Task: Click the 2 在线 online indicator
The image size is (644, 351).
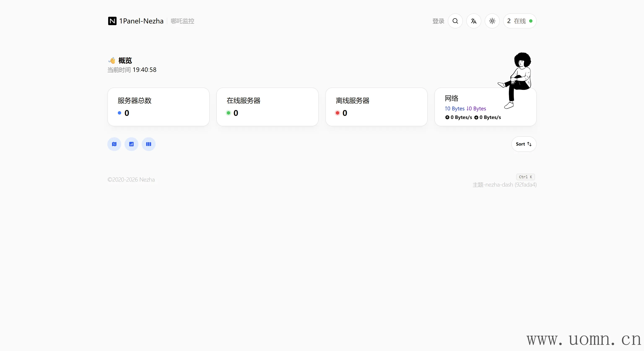Action: (x=519, y=21)
